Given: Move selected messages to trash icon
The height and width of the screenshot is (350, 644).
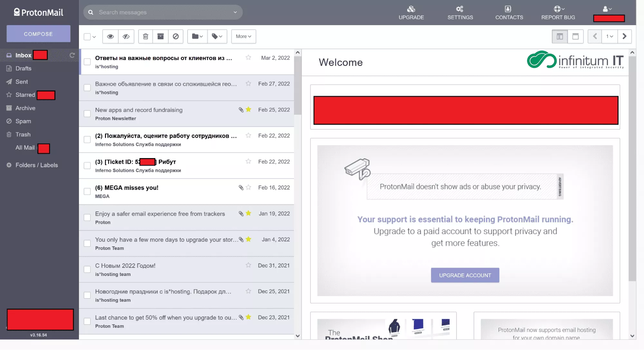Looking at the screenshot, I should (x=146, y=36).
